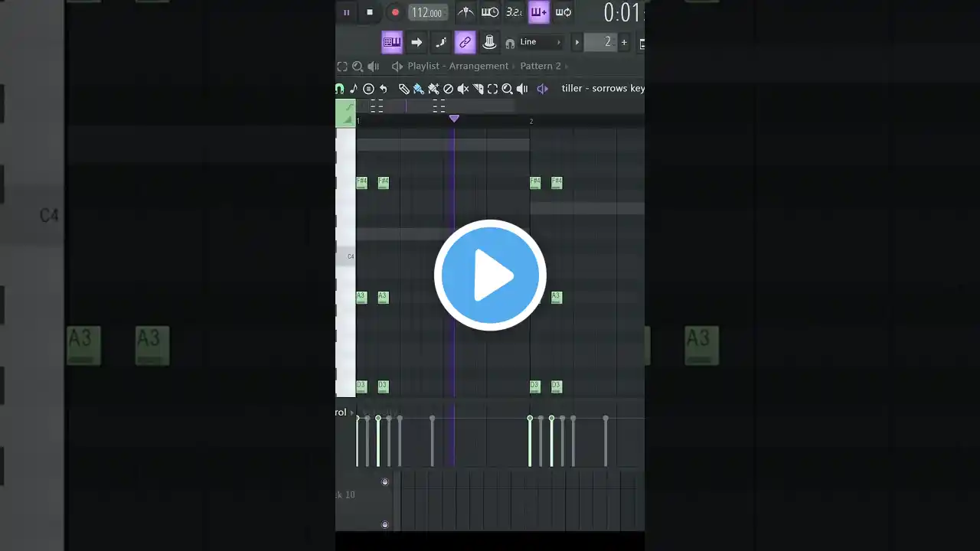
Task: Open the Control lane selector arrow
Action: tap(352, 412)
